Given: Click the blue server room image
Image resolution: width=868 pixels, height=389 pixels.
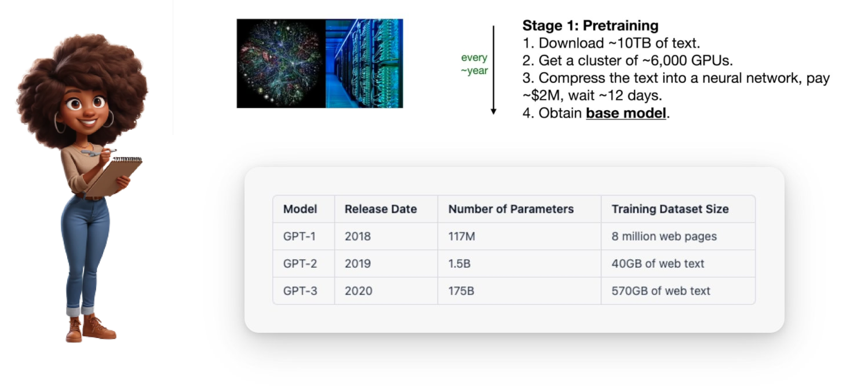Looking at the screenshot, I should click(364, 64).
